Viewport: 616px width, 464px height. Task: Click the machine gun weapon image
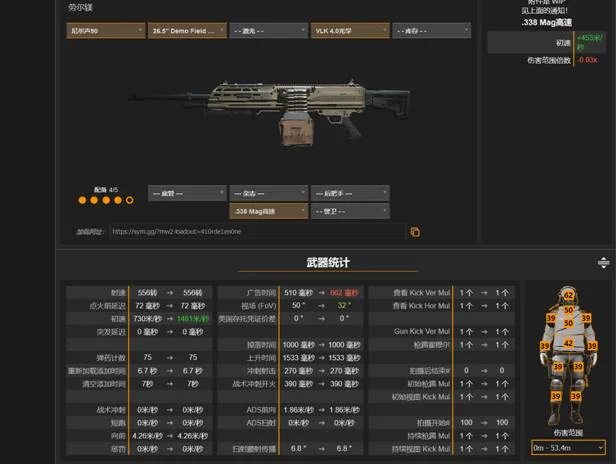click(x=270, y=112)
